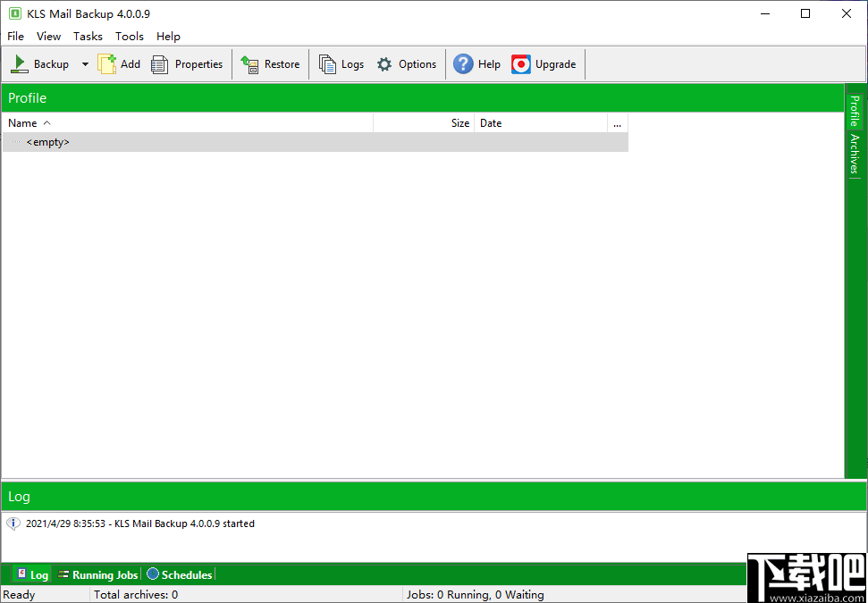Click the KLS Mail Backup title bar icon
This screenshot has width=868, height=603.
click(x=15, y=13)
